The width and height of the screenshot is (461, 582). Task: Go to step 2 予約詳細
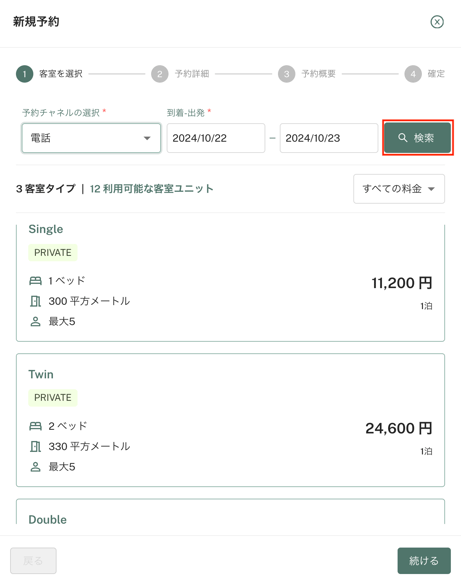(x=180, y=74)
